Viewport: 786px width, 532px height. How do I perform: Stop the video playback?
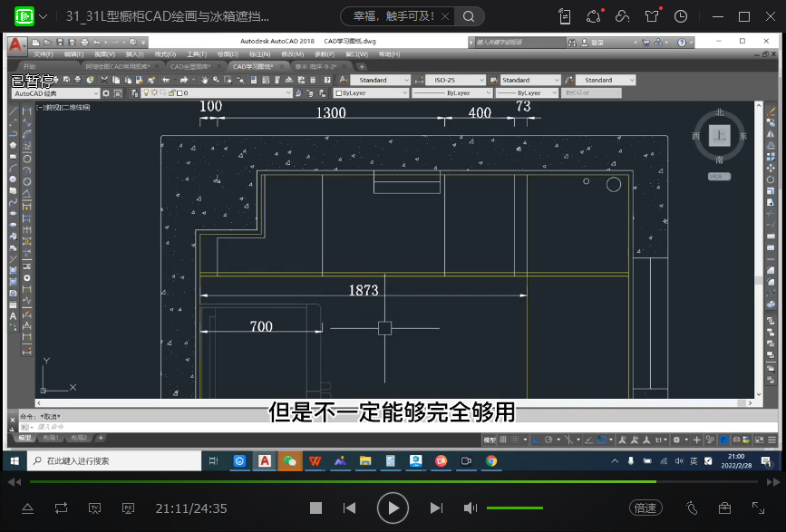pyautogui.click(x=315, y=508)
